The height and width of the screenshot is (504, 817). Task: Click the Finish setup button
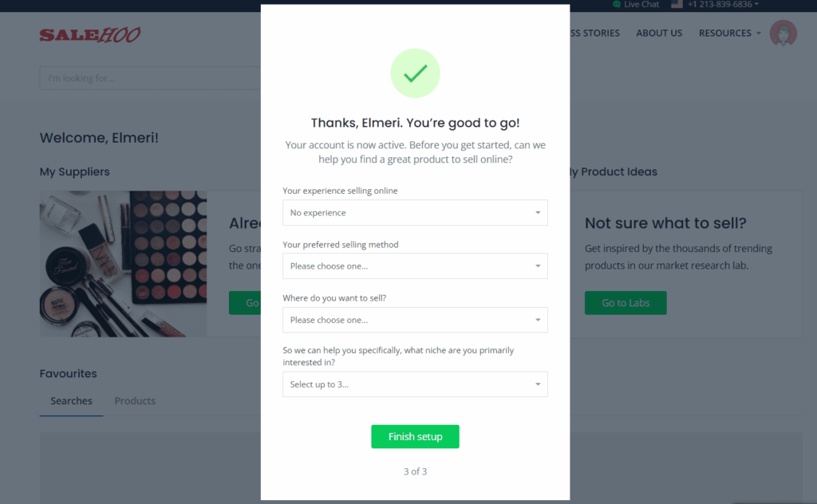click(415, 436)
